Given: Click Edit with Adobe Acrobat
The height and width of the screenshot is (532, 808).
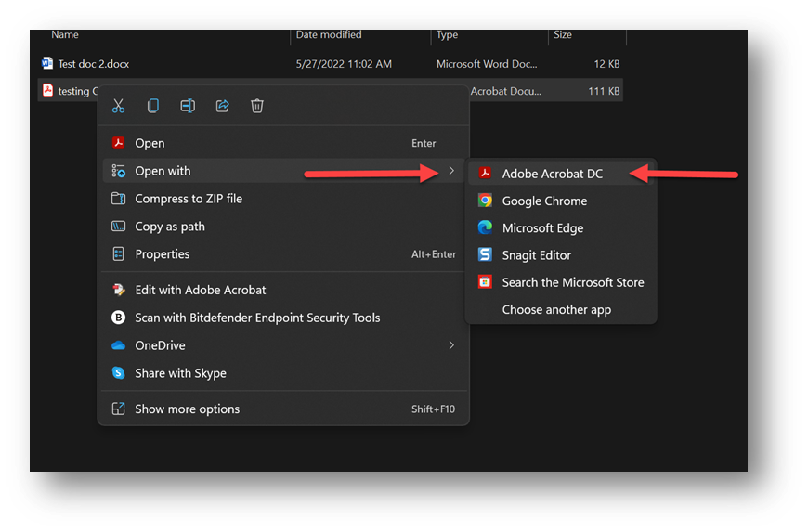Looking at the screenshot, I should coord(200,290).
